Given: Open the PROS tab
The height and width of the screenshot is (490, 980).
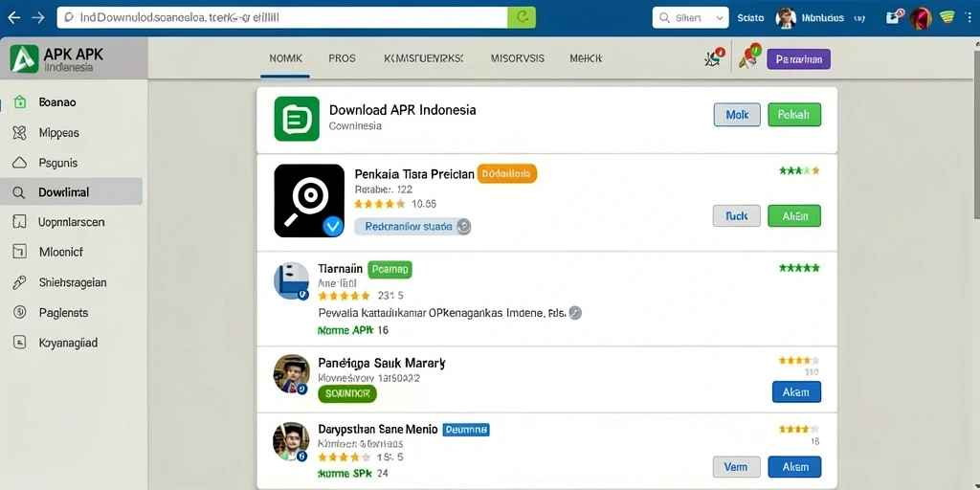Looking at the screenshot, I should point(342,58).
